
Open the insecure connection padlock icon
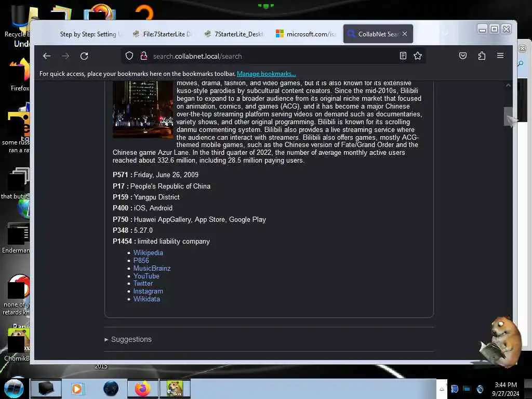click(x=144, y=56)
